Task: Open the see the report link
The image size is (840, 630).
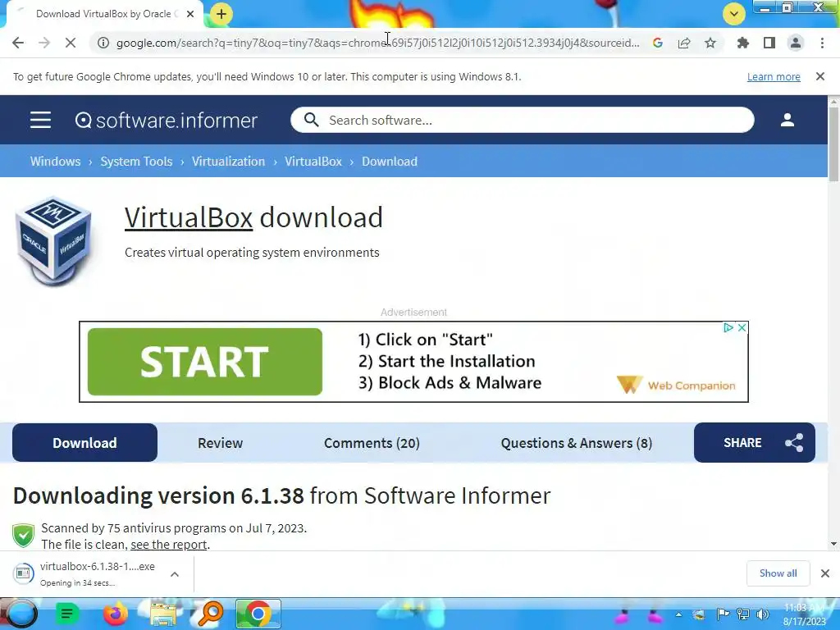Action: pyautogui.click(x=169, y=545)
